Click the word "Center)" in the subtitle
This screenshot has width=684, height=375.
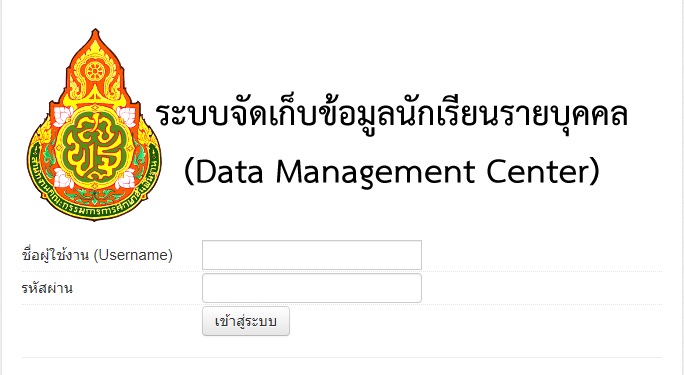[543, 171]
